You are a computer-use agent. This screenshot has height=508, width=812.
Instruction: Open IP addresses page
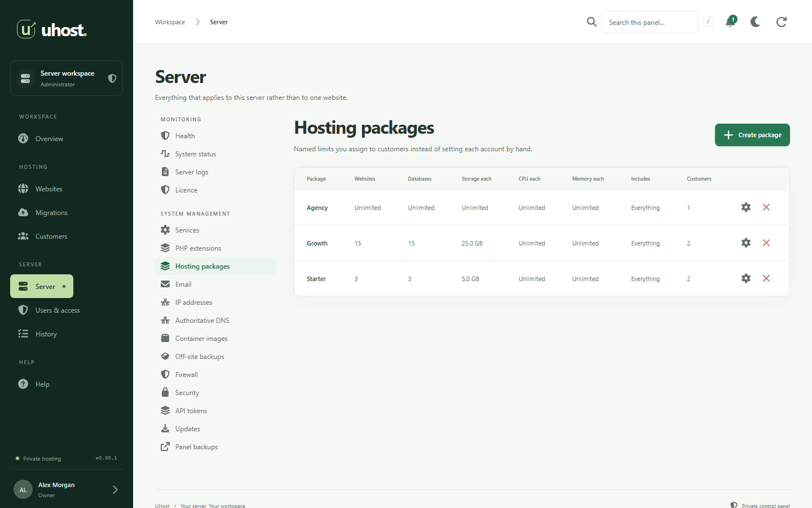(215, 303)
